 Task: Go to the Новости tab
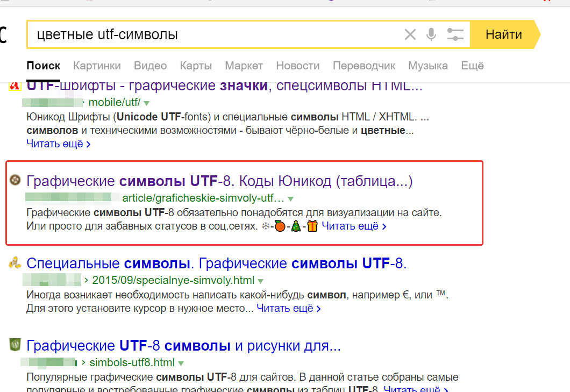coord(298,66)
